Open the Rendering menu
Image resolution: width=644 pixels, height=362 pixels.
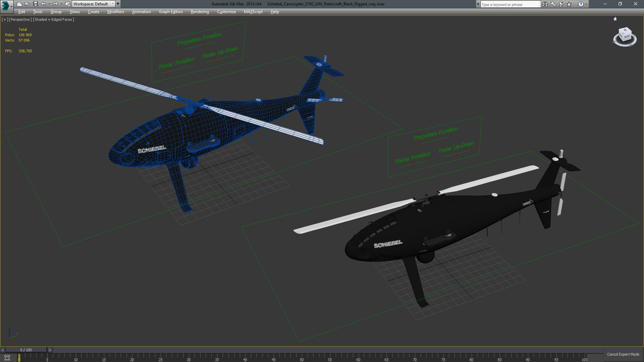200,12
